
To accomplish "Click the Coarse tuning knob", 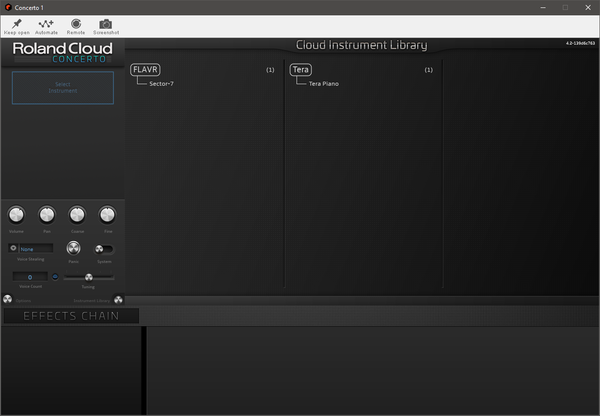I will 77,215.
